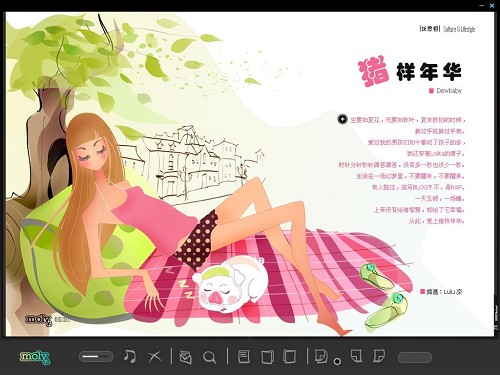Select the third page view icon

(289, 356)
